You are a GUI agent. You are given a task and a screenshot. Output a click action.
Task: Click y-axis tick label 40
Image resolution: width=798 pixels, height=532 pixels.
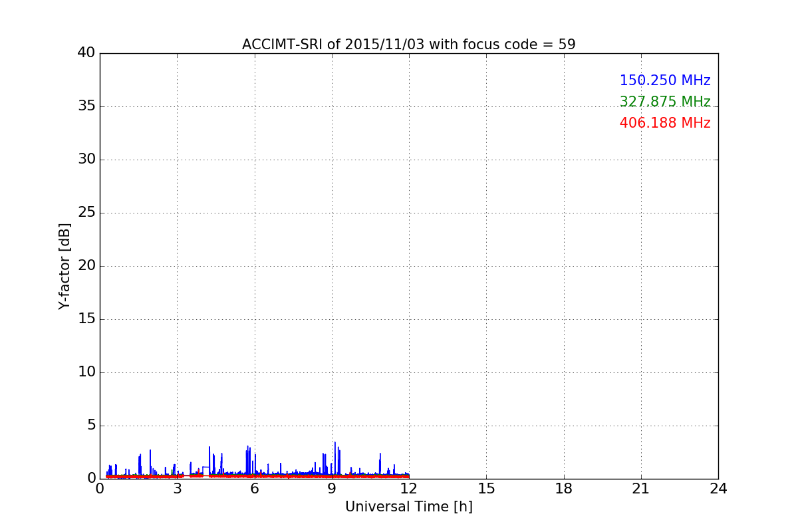[x=86, y=53]
